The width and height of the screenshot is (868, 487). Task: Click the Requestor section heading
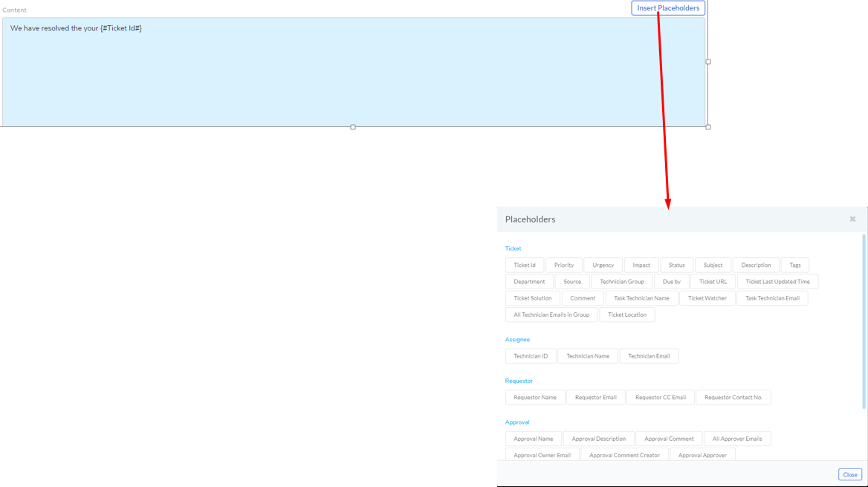pyautogui.click(x=519, y=381)
